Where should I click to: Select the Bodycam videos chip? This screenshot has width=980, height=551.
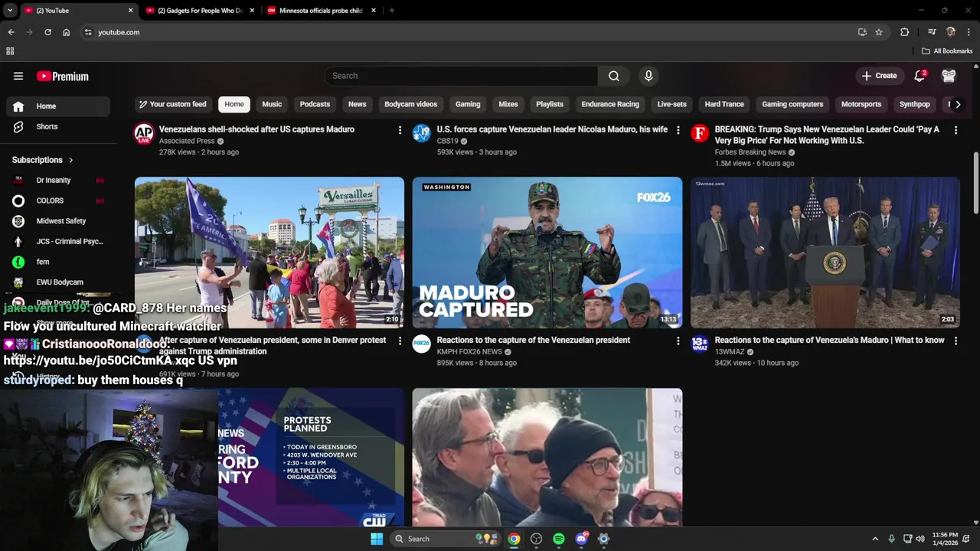[410, 104]
